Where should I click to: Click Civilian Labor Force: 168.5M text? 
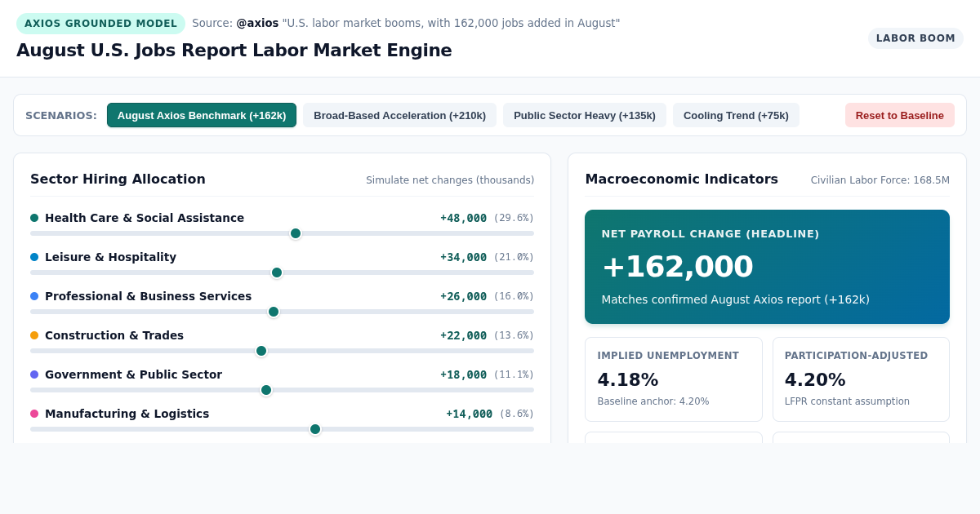(880, 180)
